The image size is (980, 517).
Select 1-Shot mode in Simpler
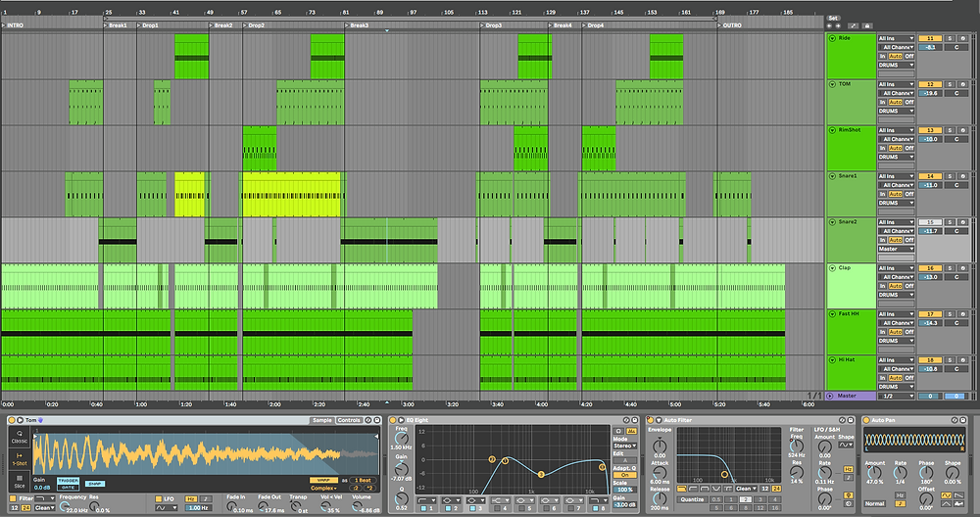coord(20,459)
